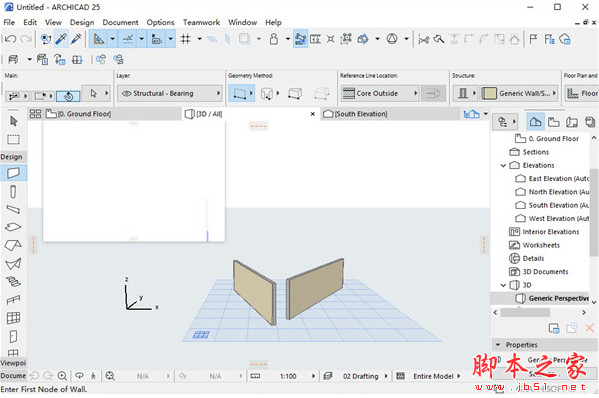
Task: Click the Undo icon
Action: pyautogui.click(x=10, y=39)
